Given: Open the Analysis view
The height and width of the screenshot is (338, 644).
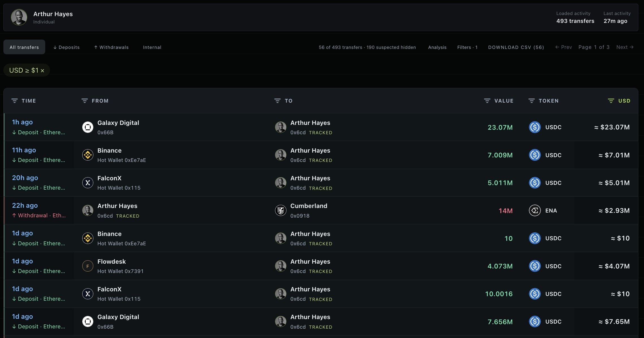Looking at the screenshot, I should pos(437,47).
